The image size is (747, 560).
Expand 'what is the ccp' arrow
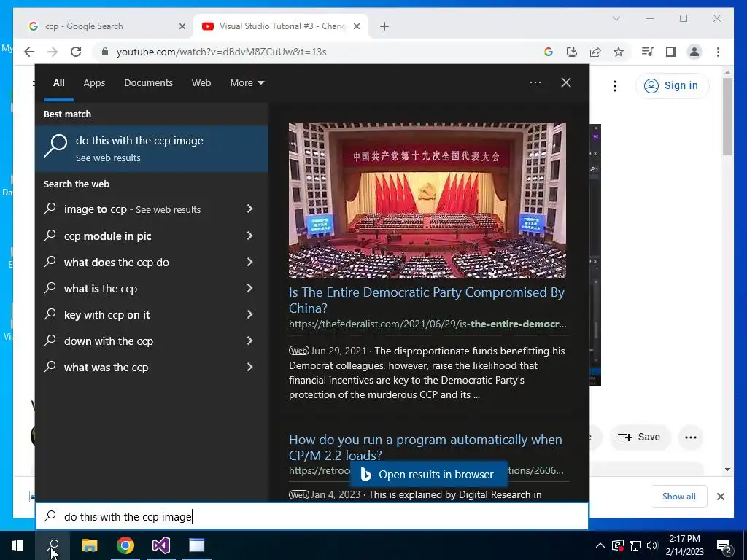[249, 288]
